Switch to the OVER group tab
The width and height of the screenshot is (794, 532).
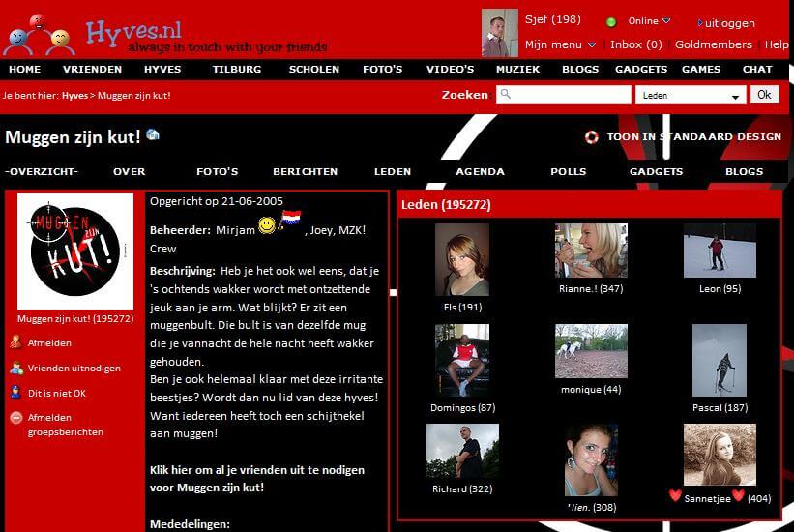coord(130,171)
